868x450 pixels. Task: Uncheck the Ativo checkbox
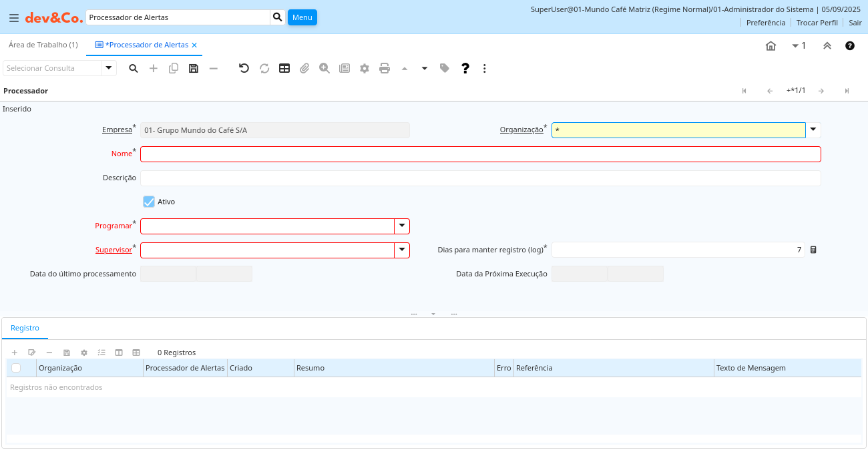coord(149,202)
